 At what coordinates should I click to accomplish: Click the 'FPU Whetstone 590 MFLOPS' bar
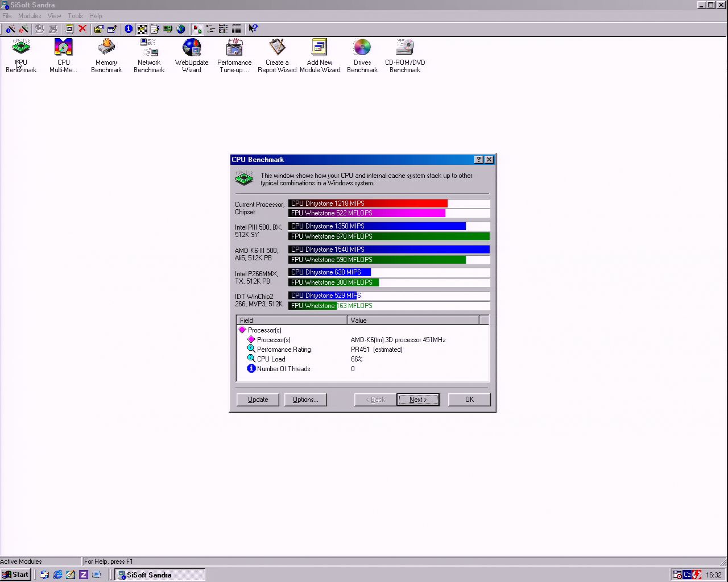tap(389, 260)
